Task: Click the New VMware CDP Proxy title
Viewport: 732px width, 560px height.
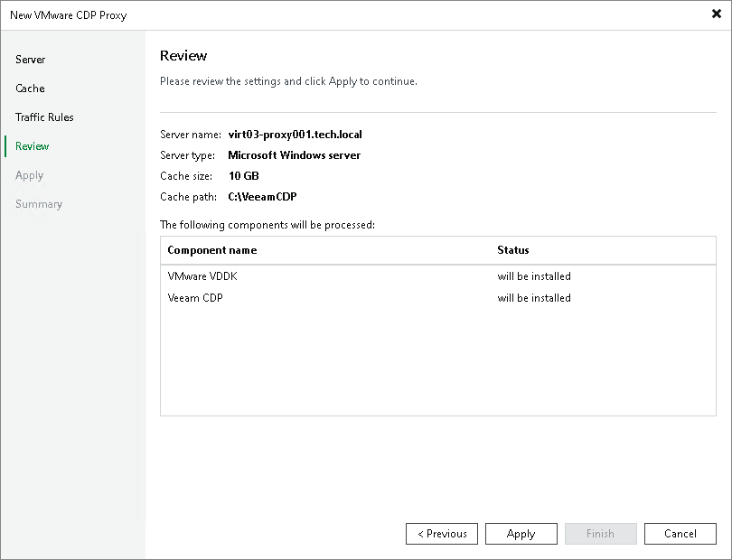Action: click(x=69, y=15)
